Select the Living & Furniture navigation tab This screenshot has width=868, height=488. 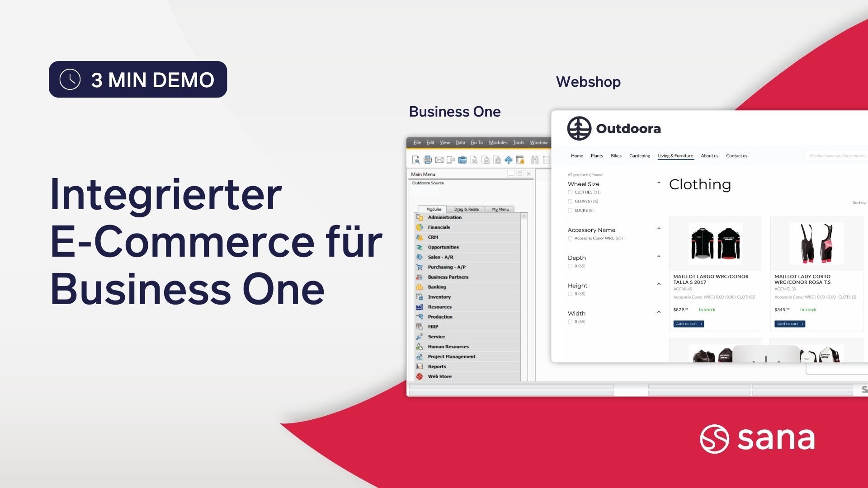pyautogui.click(x=675, y=155)
